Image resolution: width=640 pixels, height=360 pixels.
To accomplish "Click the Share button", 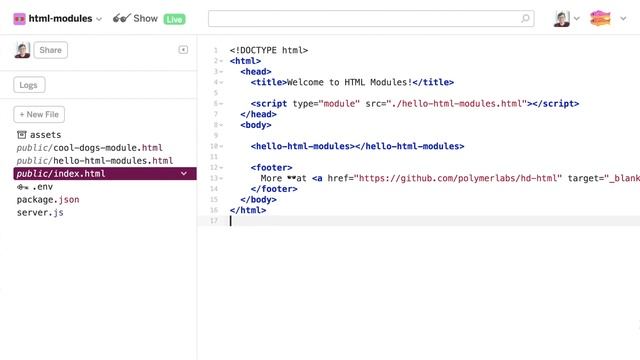I will pos(51,50).
